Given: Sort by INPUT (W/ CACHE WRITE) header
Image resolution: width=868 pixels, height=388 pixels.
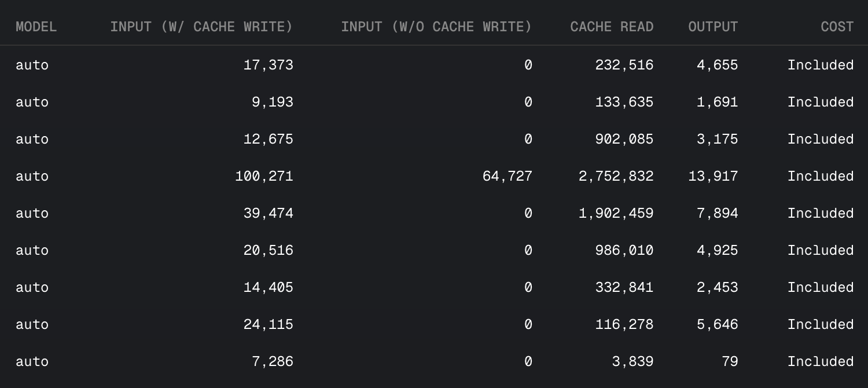Looking at the screenshot, I should (201, 27).
